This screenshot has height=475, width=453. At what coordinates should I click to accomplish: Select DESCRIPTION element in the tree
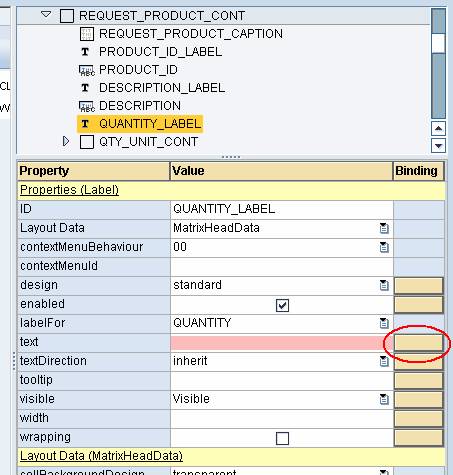(x=140, y=106)
